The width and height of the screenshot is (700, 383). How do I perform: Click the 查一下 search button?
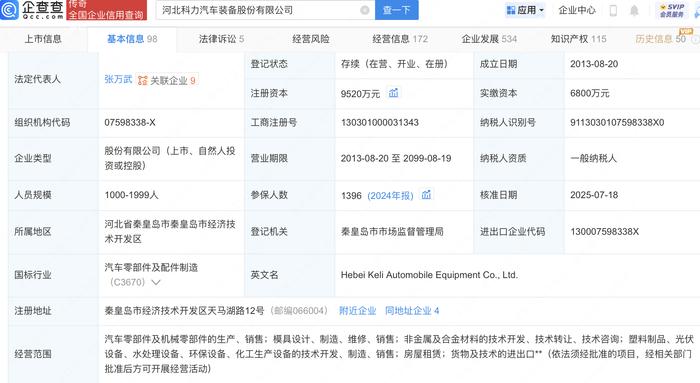(396, 10)
